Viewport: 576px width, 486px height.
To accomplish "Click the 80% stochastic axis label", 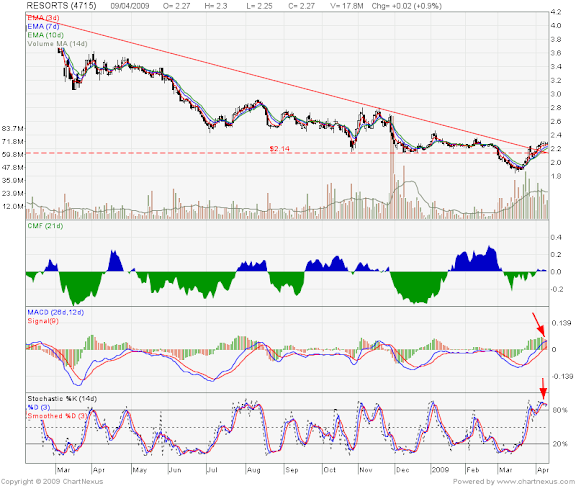I will click(560, 410).
